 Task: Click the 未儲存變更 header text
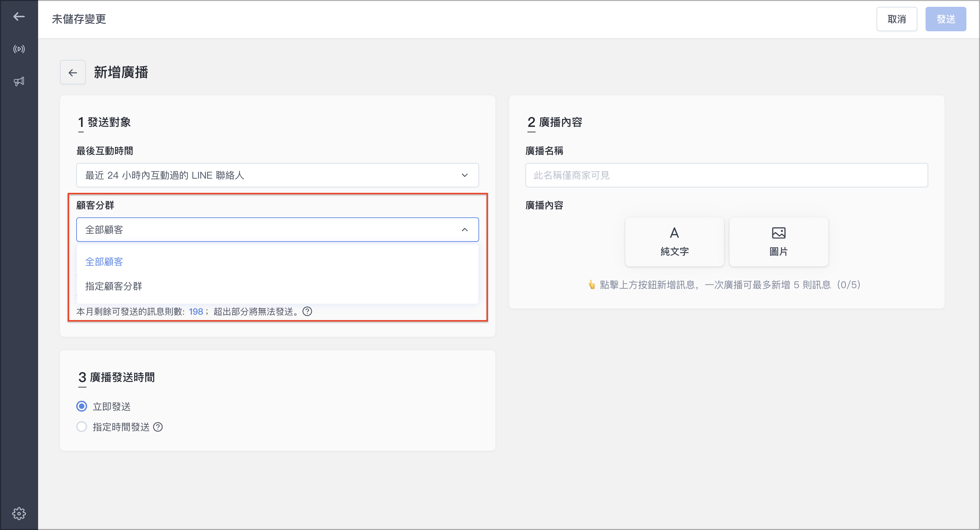tap(79, 19)
